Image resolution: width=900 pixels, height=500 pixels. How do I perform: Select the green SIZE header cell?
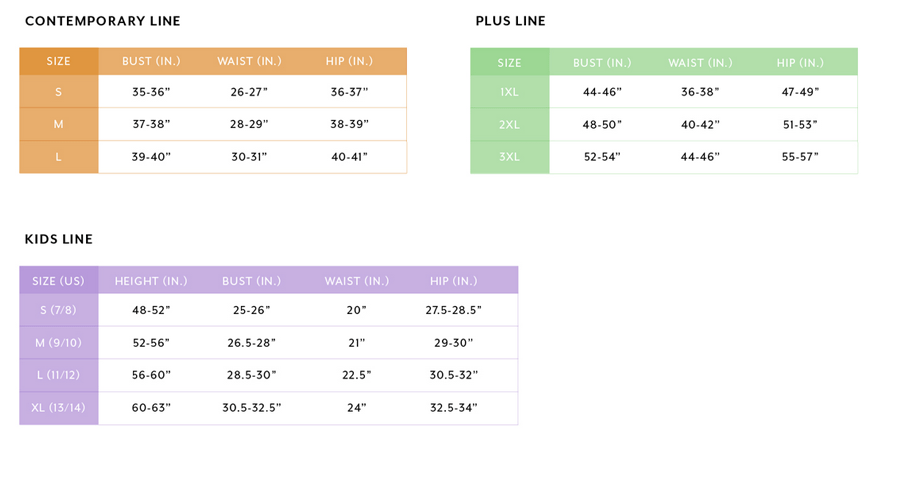509,62
